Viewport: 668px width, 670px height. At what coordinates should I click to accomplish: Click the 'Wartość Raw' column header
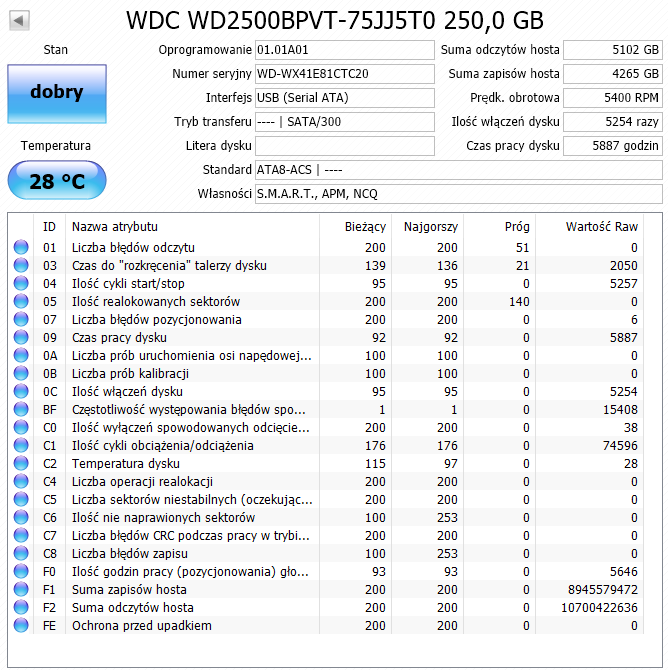click(x=589, y=226)
